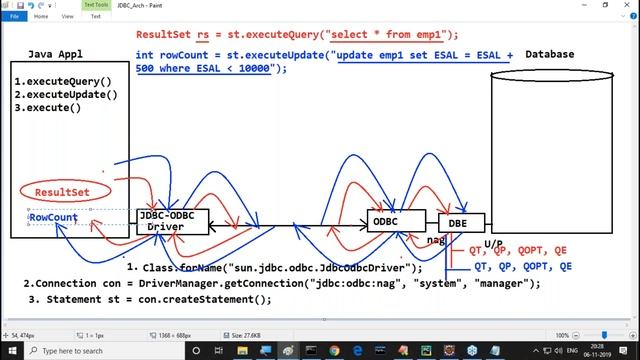Screen dimensions: 640x360
Task: Click the Size: 27.6KB status entry
Action: [x=242, y=336]
